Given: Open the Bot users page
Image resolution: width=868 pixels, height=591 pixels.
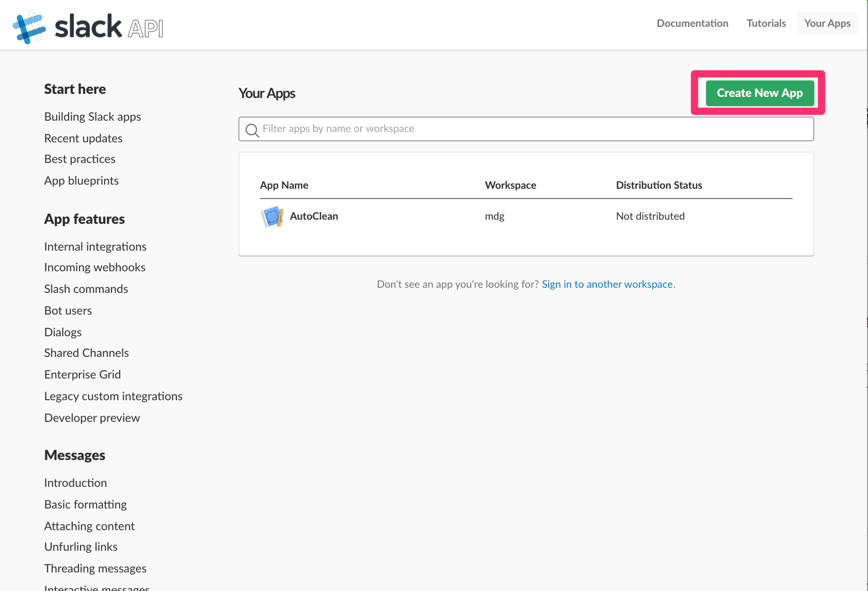Looking at the screenshot, I should point(68,310).
